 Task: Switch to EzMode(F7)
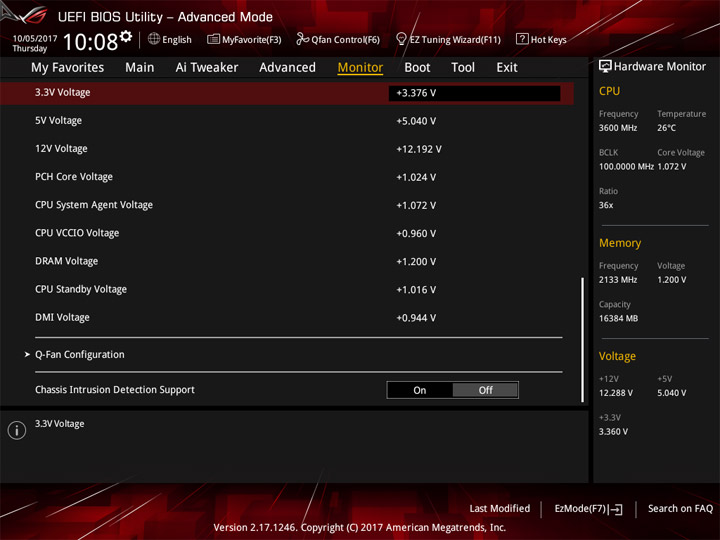(580, 508)
